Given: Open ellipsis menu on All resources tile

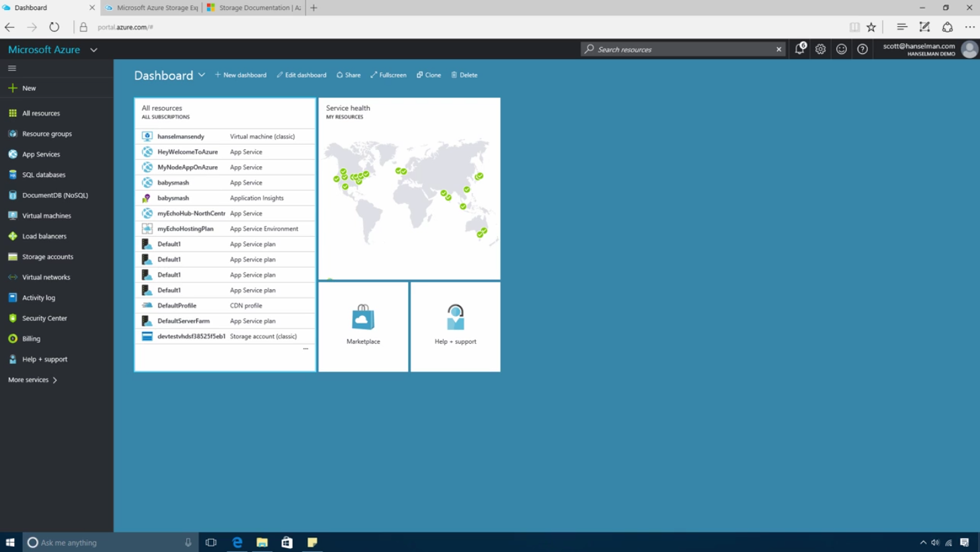Looking at the screenshot, I should pos(305,349).
